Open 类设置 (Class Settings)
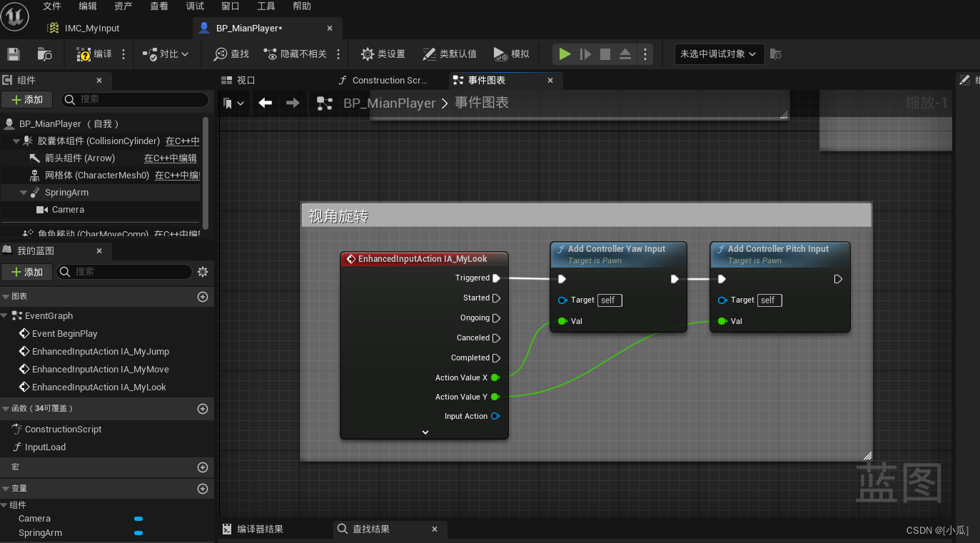This screenshot has width=980, height=543. (x=383, y=54)
